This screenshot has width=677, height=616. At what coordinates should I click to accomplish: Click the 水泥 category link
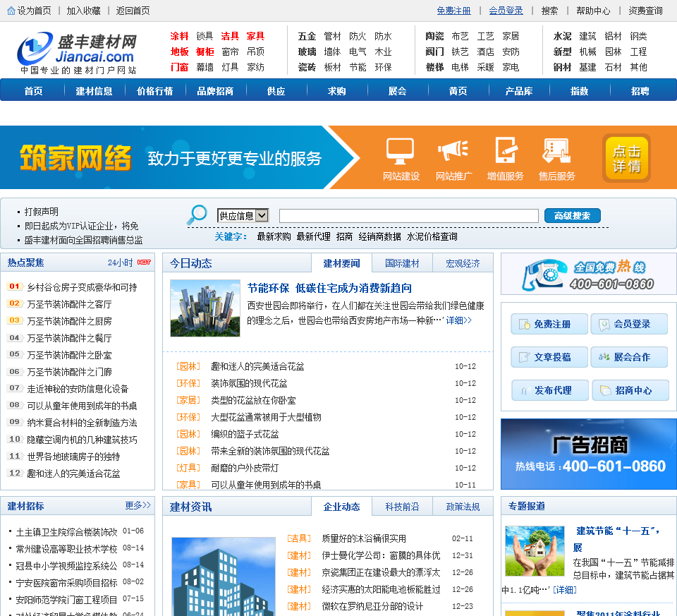tap(562, 36)
